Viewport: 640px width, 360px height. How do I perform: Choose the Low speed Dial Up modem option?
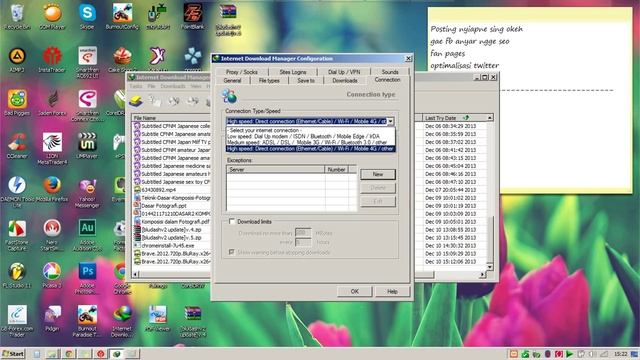click(311, 136)
